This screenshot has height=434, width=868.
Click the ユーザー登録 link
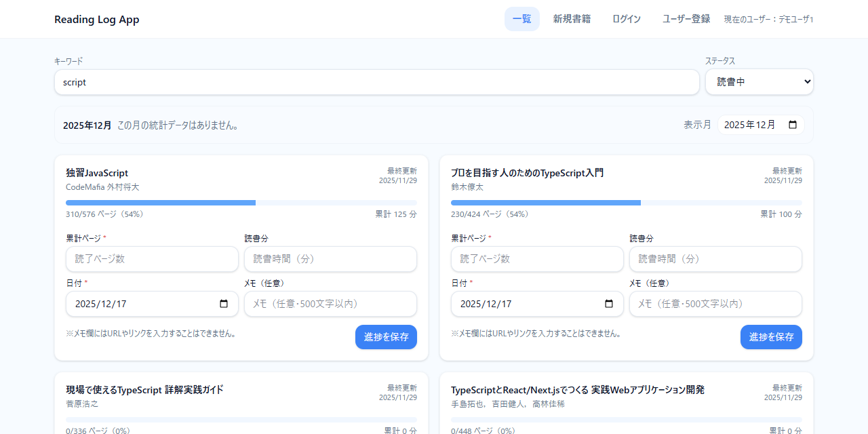pos(686,19)
